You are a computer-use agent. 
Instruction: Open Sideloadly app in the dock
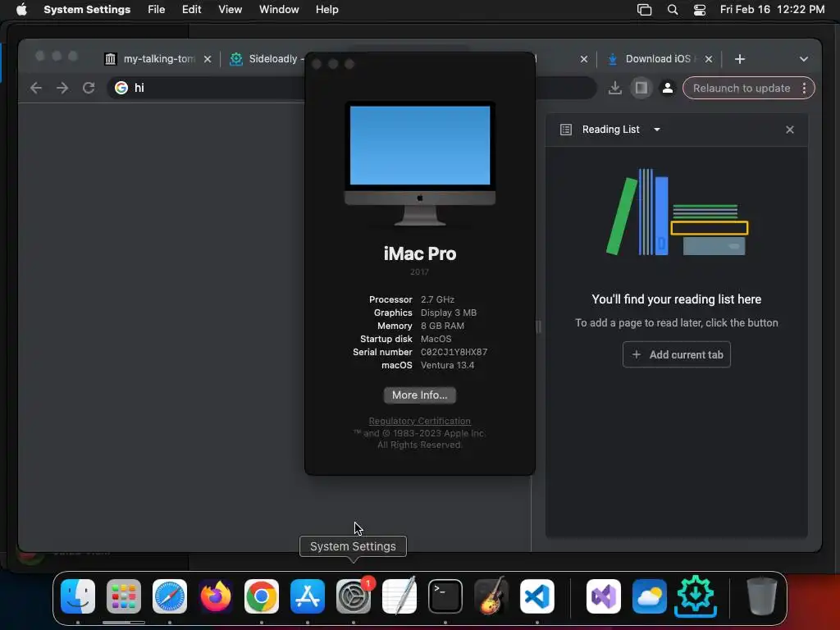coord(696,596)
